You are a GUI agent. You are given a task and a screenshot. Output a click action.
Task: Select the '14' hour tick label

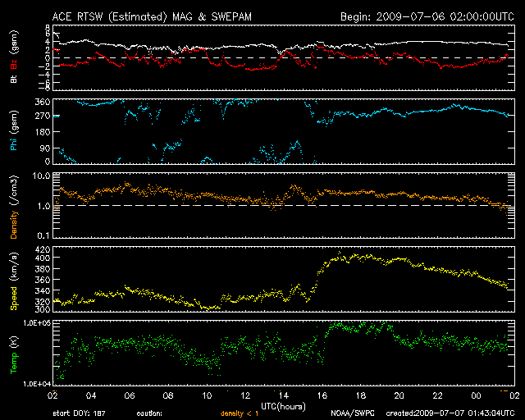(x=284, y=396)
